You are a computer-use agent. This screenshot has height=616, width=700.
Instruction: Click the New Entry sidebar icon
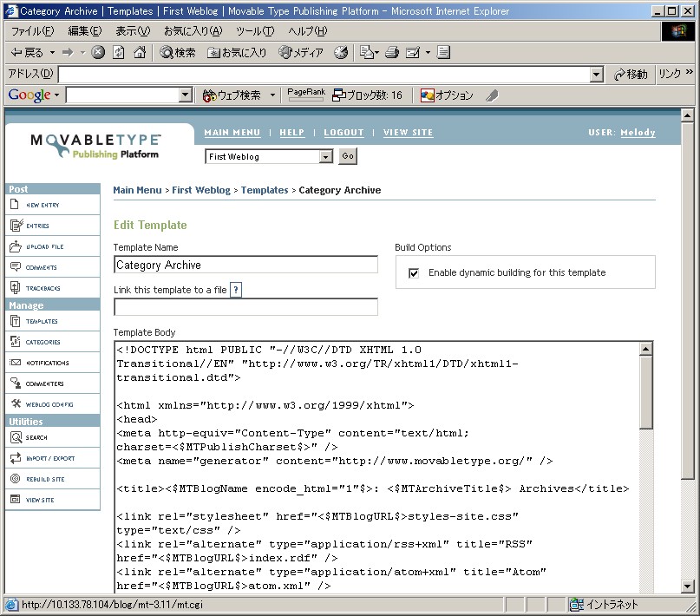coord(16,205)
